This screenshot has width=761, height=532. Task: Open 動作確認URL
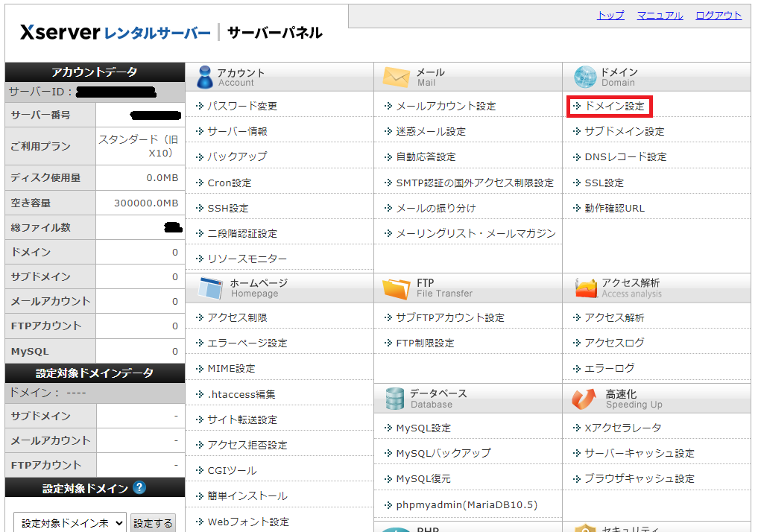point(614,208)
